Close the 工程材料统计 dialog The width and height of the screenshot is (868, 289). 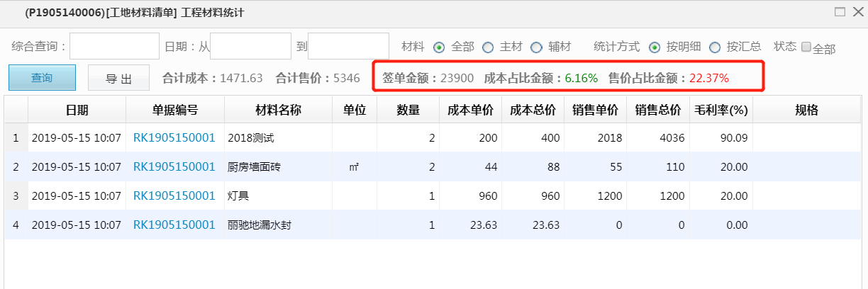point(856,12)
